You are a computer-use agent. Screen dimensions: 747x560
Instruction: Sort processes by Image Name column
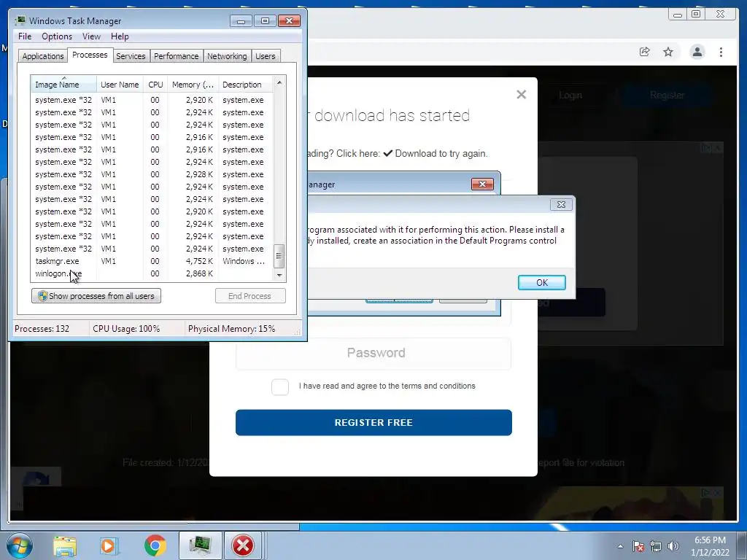pos(64,85)
